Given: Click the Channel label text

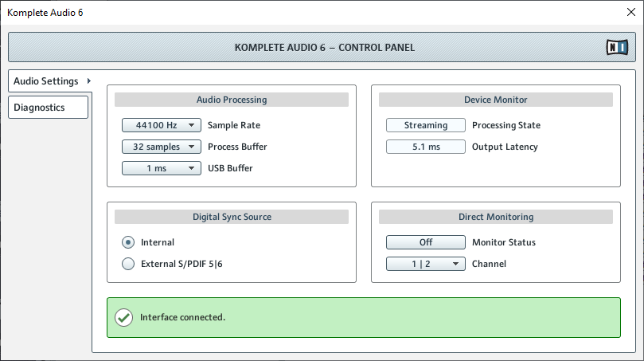Looking at the screenshot, I should click(489, 264).
